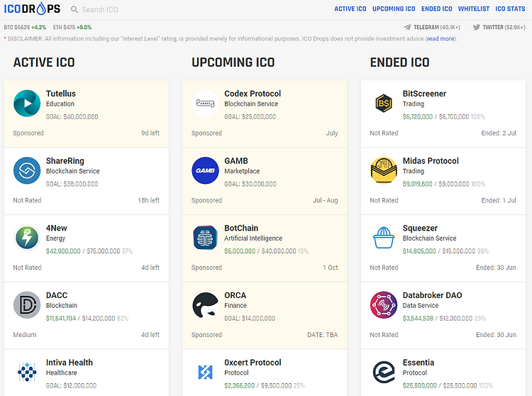
Task: Click the Intiva Health logo
Action: pyautogui.click(x=27, y=372)
